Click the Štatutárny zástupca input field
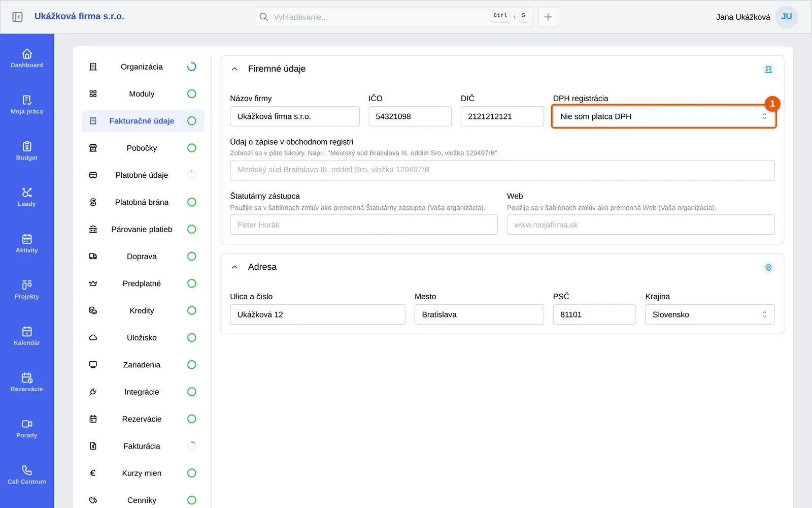This screenshot has height=508, width=812. [364, 225]
